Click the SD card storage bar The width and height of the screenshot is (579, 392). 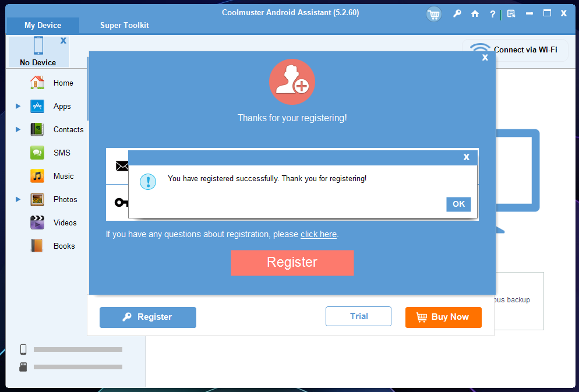click(78, 367)
